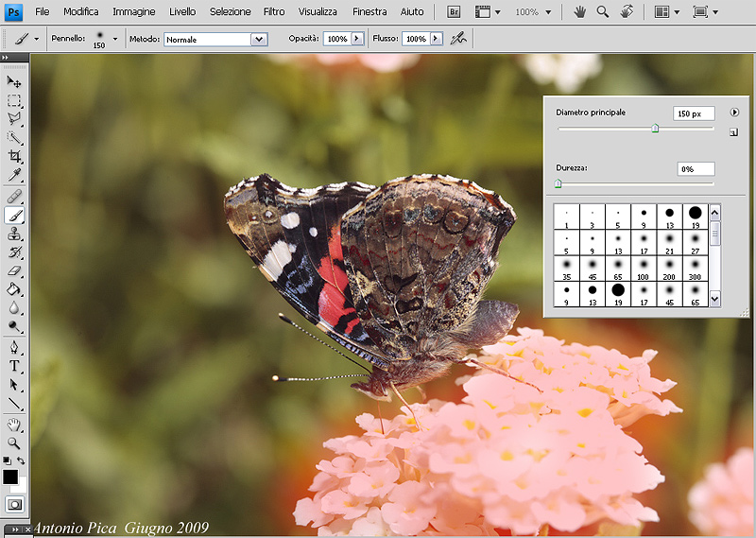Open the brush picker flyout menu arrow

tap(733, 113)
